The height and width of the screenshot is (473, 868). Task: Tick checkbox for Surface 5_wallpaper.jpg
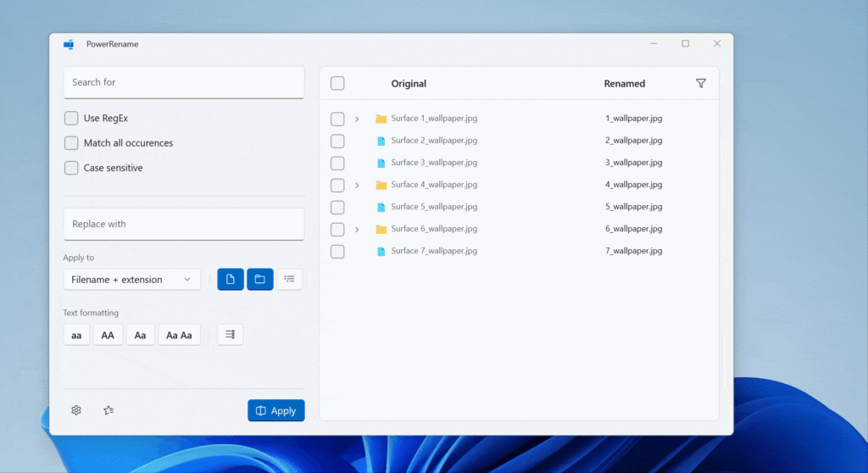pyautogui.click(x=337, y=207)
